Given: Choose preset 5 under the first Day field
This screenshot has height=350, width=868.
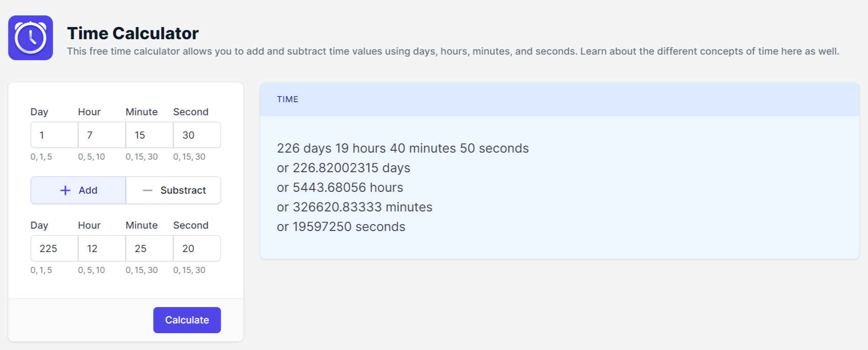Looking at the screenshot, I should pos(49,157).
